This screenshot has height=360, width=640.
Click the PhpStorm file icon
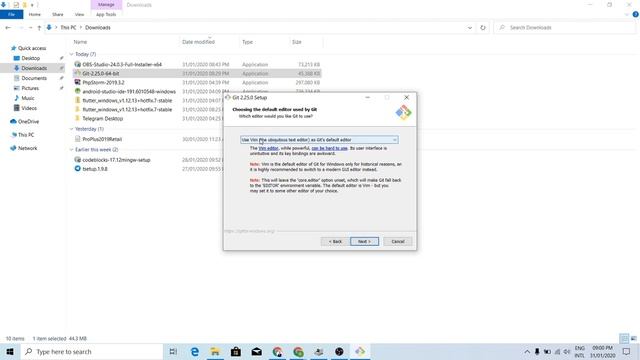(78, 82)
